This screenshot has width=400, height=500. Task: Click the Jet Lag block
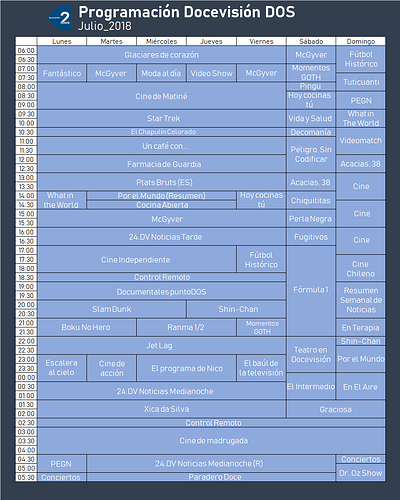pos(161,345)
